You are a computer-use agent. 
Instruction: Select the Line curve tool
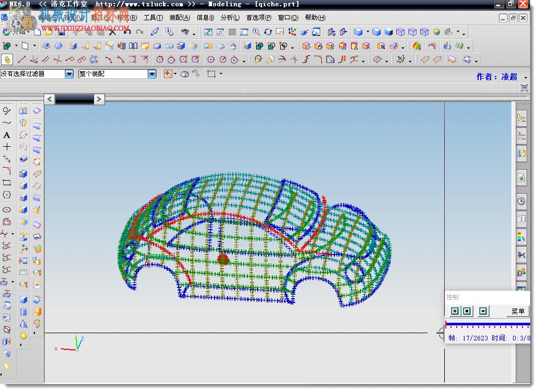(21, 60)
